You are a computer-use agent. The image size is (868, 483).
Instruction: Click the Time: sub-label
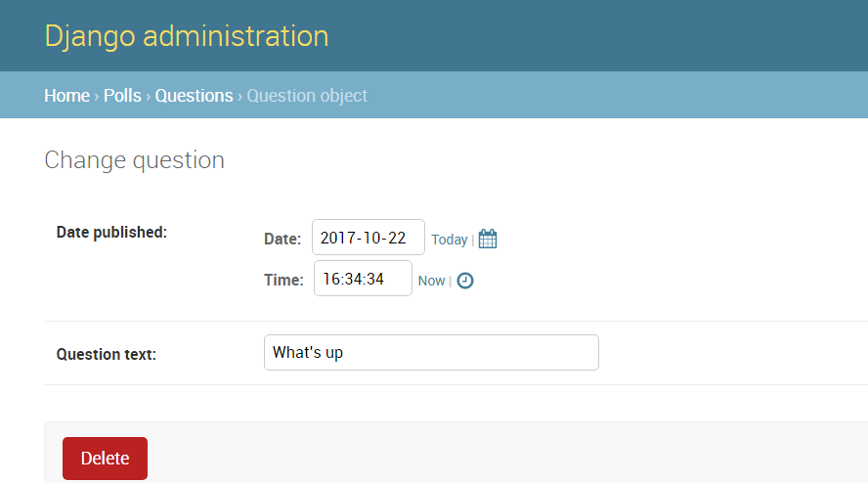(283, 280)
